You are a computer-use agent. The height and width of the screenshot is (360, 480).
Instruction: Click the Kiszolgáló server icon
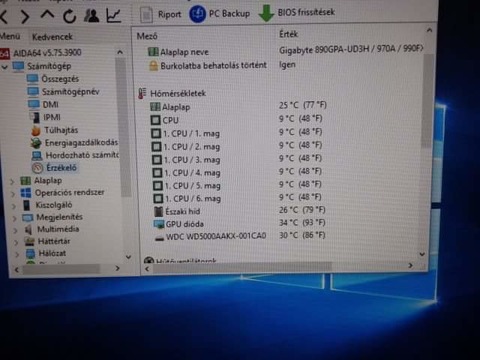[27, 205]
